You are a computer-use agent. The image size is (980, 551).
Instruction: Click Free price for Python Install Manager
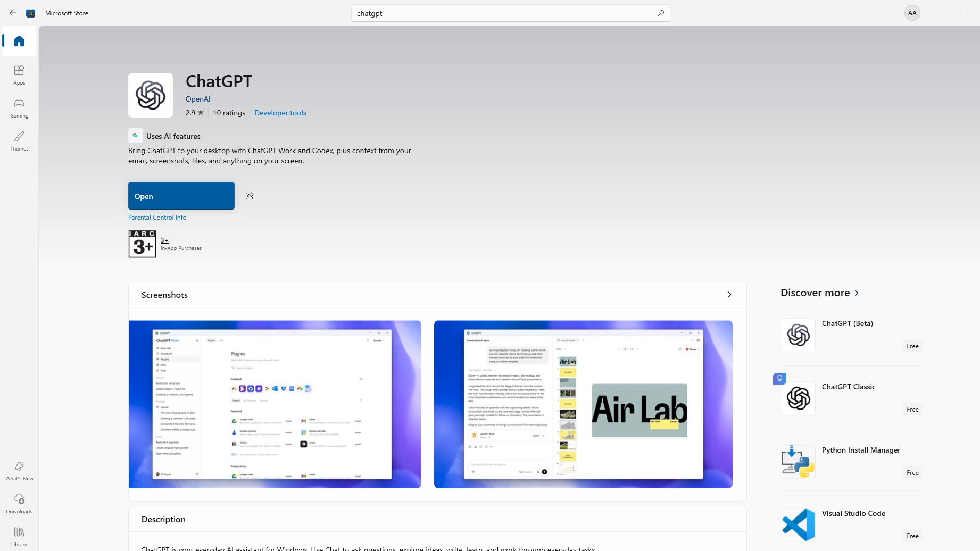click(x=913, y=473)
